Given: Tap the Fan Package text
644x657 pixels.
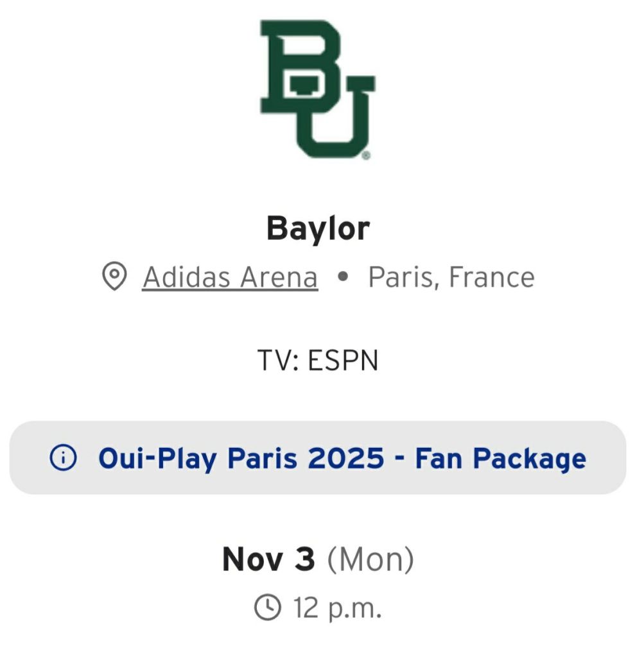Looking at the screenshot, I should (500, 458).
